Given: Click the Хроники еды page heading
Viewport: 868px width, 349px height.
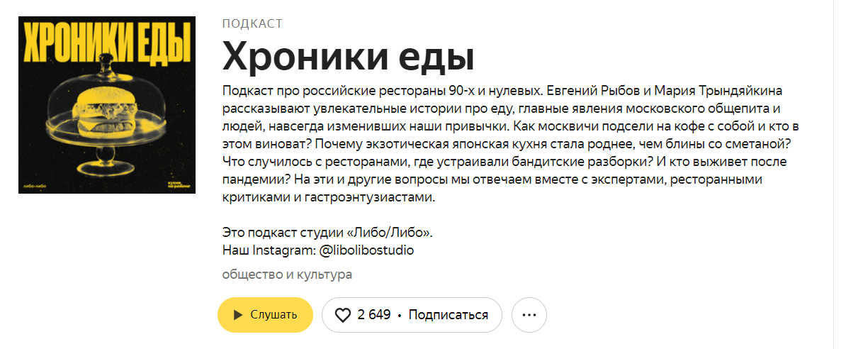Looking at the screenshot, I should (x=348, y=56).
